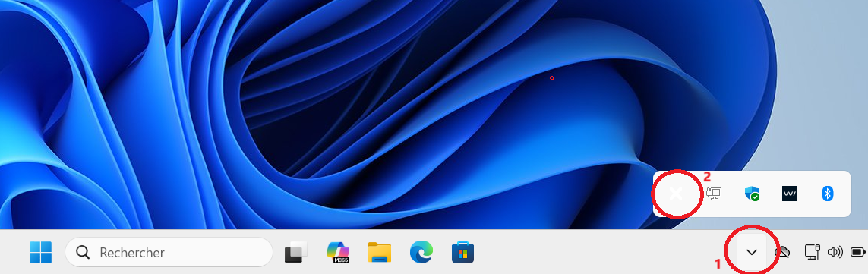Open the black W tray icon
The height and width of the screenshot is (274, 868).
[790, 194]
